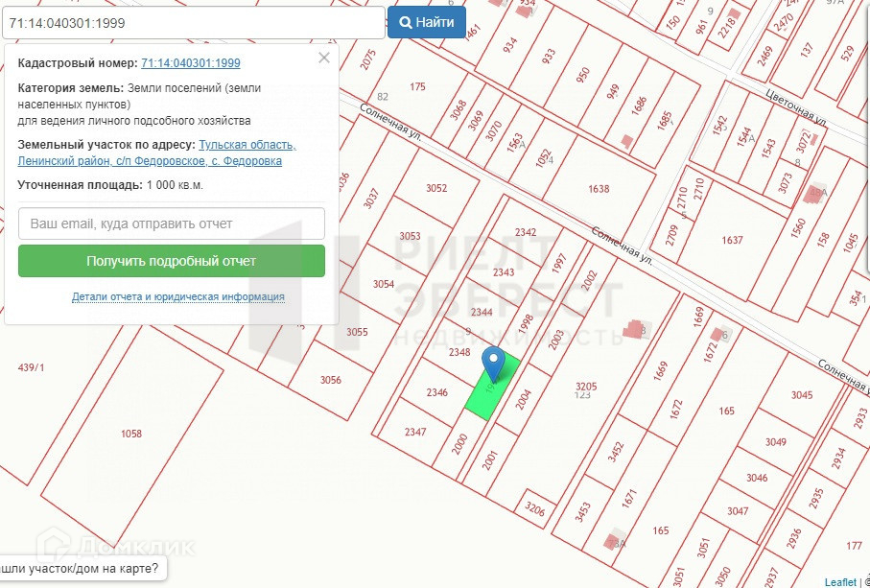This screenshot has width=870, height=588.
Task: Select parcel 2344 on the map
Action: (x=482, y=312)
